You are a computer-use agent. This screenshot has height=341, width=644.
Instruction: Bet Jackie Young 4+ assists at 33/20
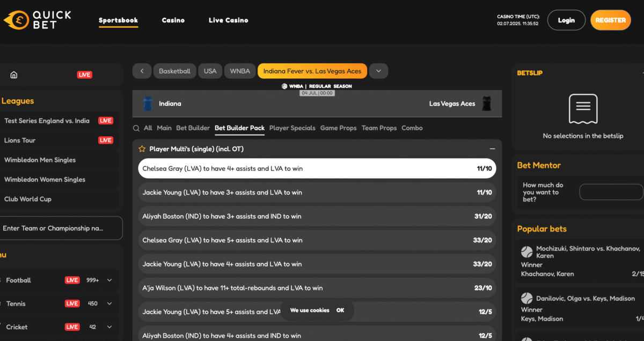(x=317, y=264)
